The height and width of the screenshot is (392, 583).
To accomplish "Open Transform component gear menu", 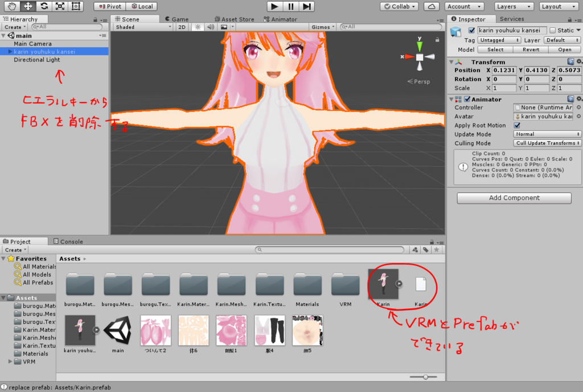I will [x=579, y=61].
